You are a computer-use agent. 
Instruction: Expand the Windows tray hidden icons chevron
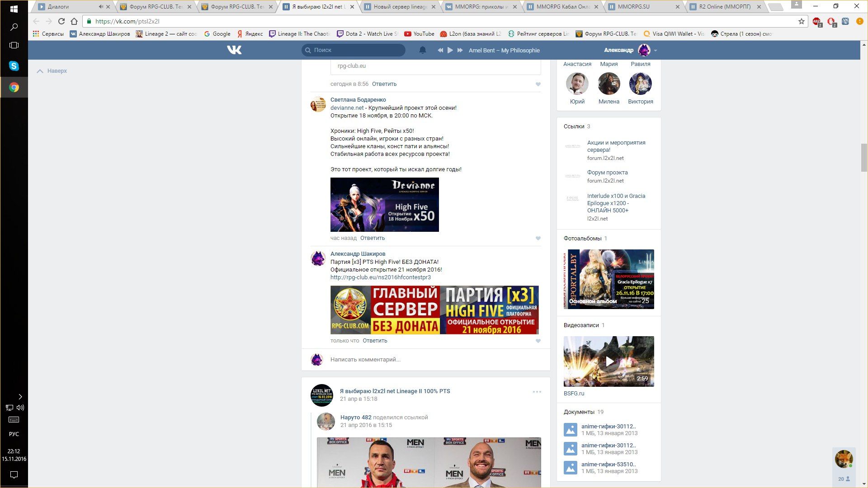[20, 397]
